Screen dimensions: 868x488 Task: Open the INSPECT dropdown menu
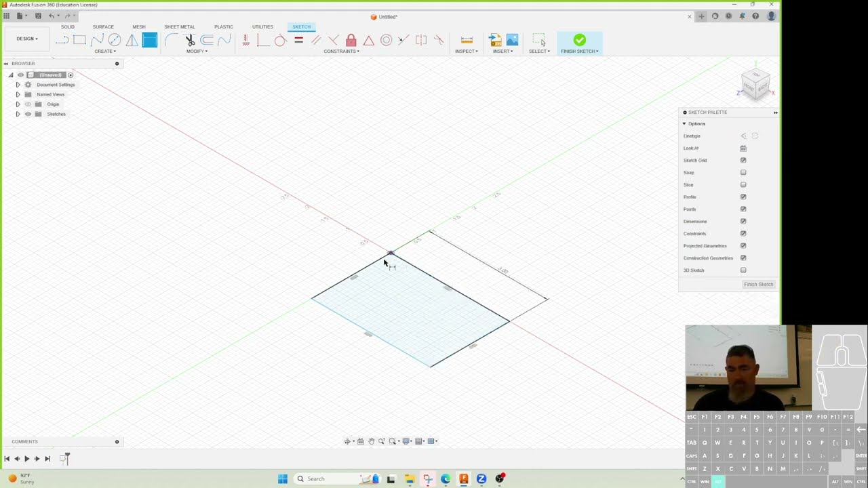coord(467,52)
